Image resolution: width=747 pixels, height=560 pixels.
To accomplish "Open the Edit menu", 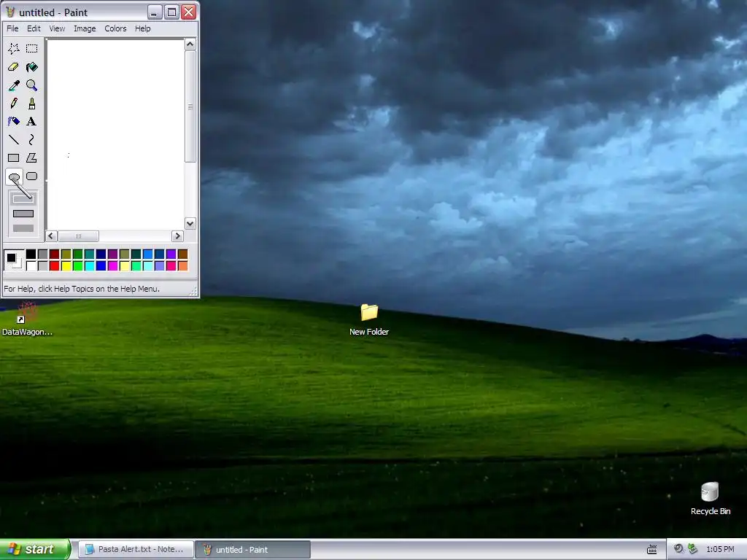I will pyautogui.click(x=34, y=28).
